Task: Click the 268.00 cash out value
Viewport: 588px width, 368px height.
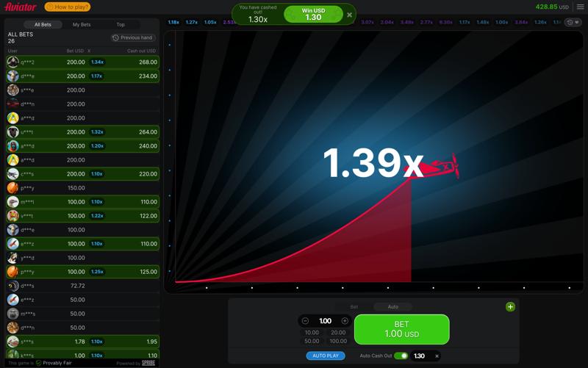Action: tap(148, 62)
